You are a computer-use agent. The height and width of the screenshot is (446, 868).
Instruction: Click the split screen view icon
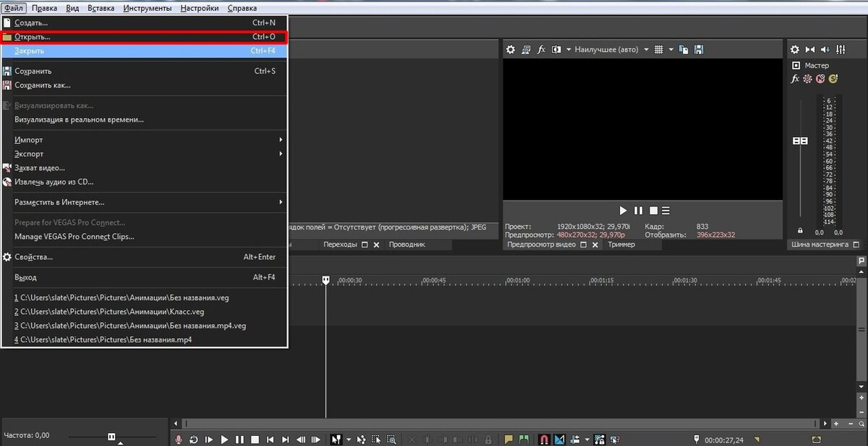click(x=556, y=50)
